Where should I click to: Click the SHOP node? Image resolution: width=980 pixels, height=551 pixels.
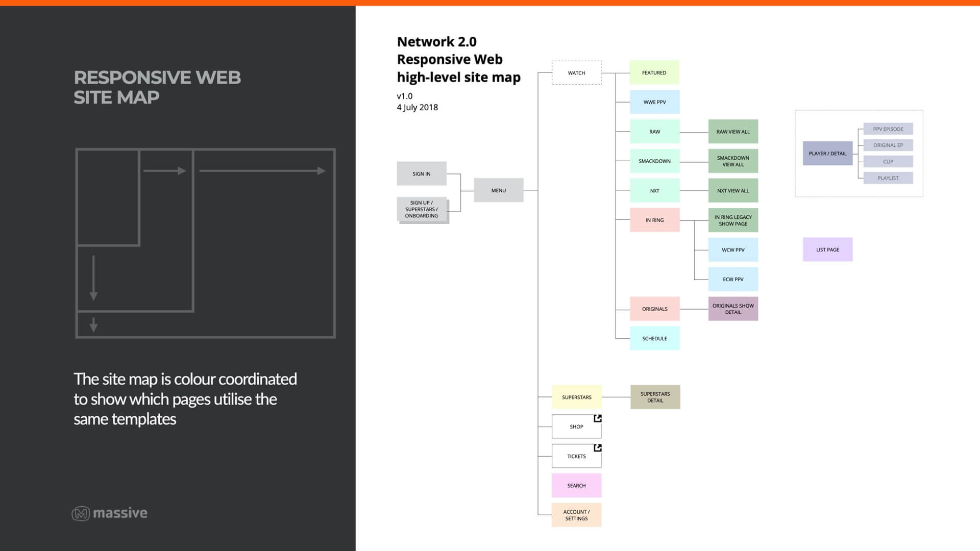point(577,427)
